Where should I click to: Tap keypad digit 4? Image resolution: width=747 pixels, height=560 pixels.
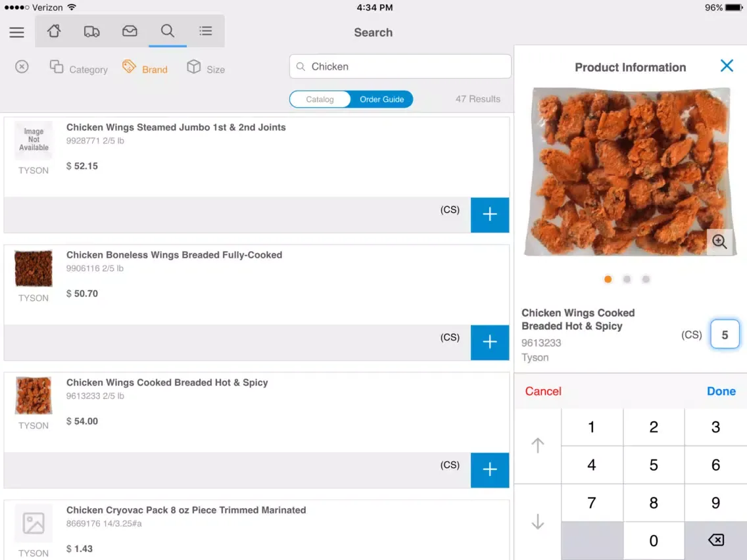pyautogui.click(x=592, y=465)
